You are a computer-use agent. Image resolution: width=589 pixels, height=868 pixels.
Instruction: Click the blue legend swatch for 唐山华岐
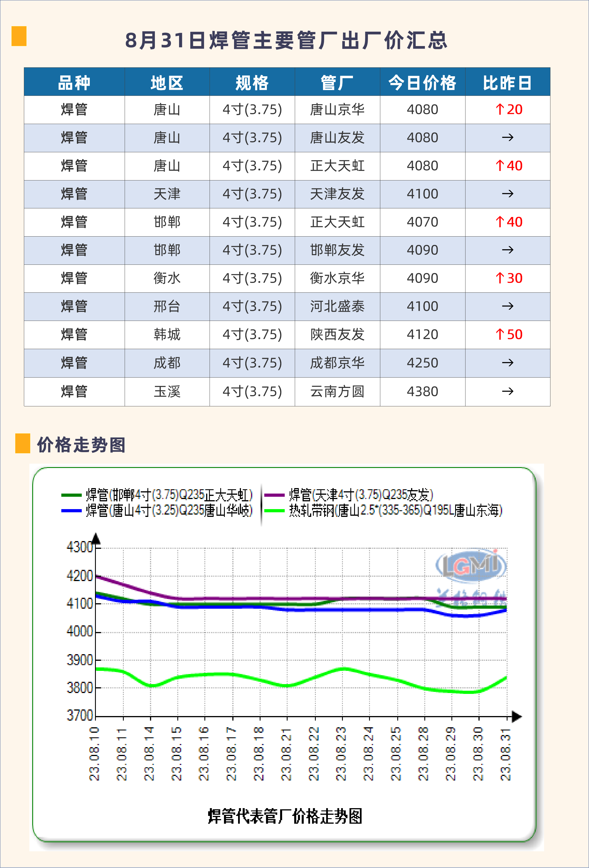(x=71, y=511)
